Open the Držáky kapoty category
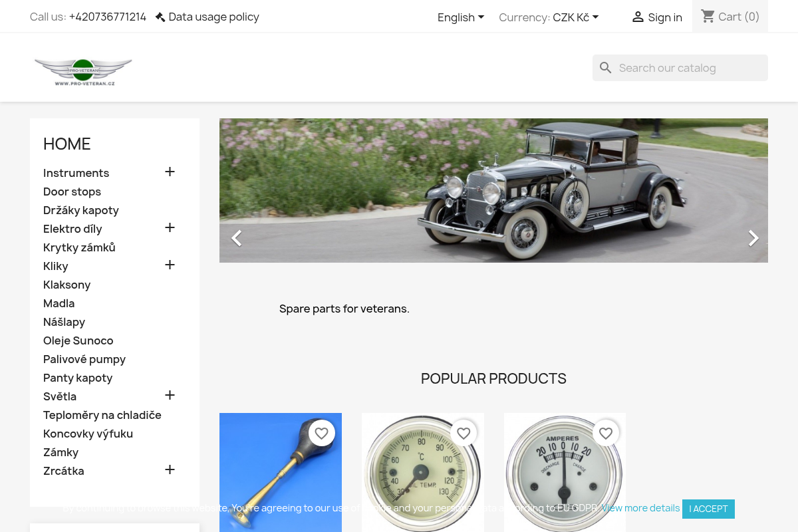This screenshot has width=798, height=532. click(81, 210)
